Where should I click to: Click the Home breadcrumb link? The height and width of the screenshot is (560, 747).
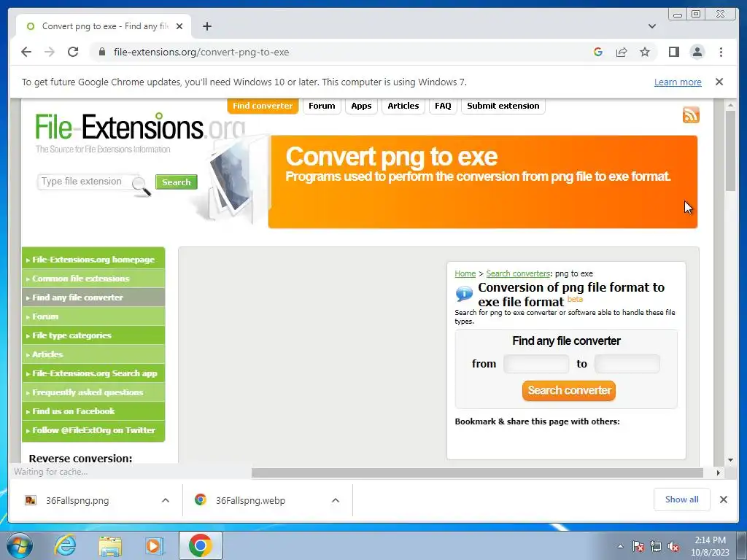point(465,273)
